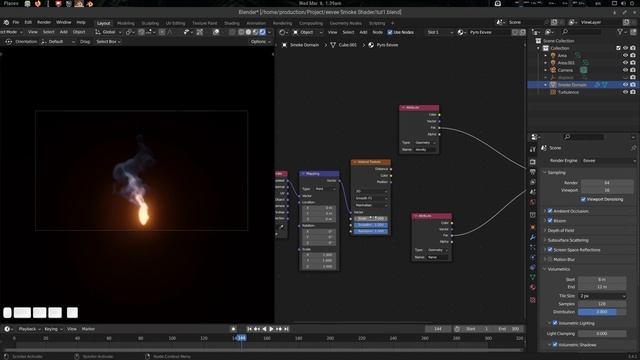Open the Material properties tab icon
640x360 pixels.
[x=533, y=287]
